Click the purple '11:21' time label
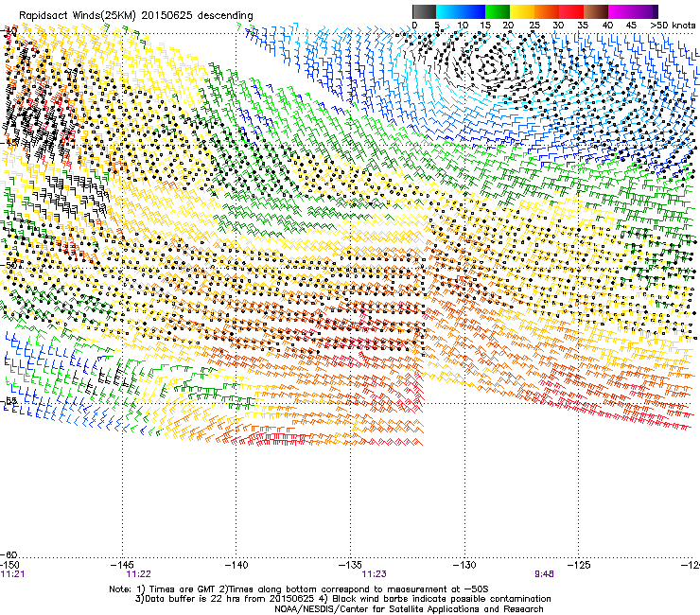 pos(13,574)
